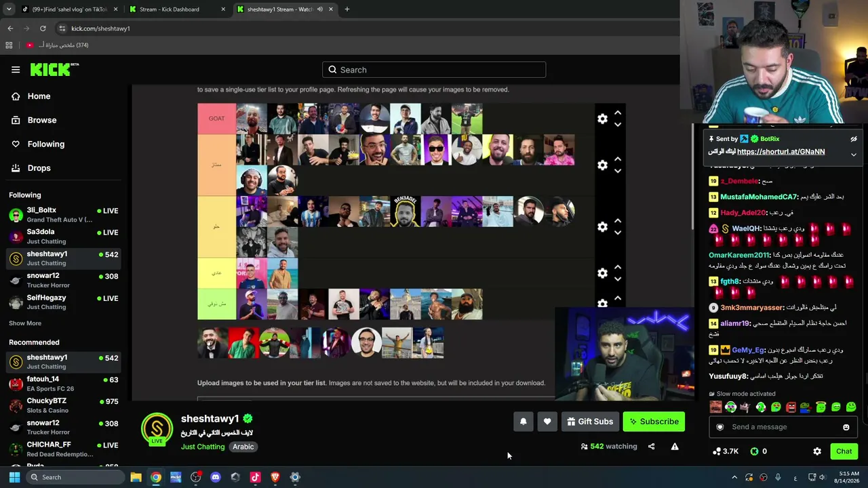The height and width of the screenshot is (488, 868).
Task: Click the Just Chatting category link
Action: coord(203,447)
